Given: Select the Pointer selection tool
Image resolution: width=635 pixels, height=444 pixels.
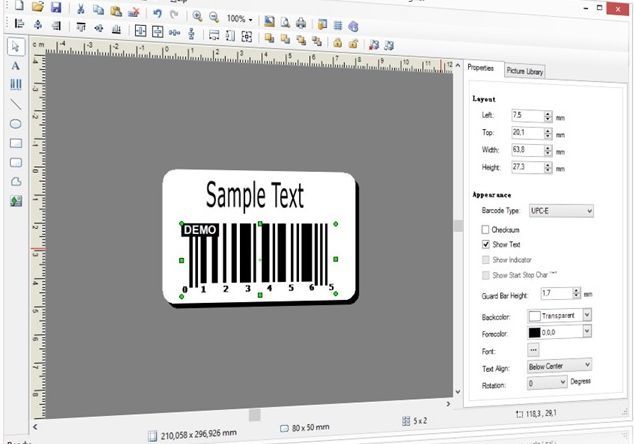Looking at the screenshot, I should point(16,47).
